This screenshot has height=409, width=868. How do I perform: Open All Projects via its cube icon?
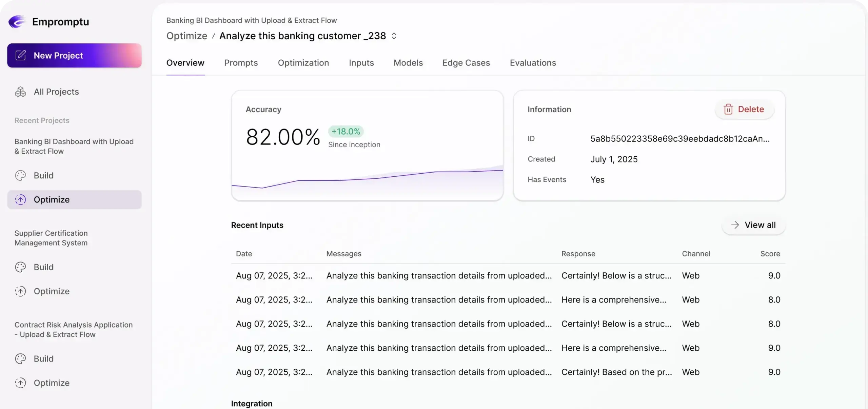20,92
